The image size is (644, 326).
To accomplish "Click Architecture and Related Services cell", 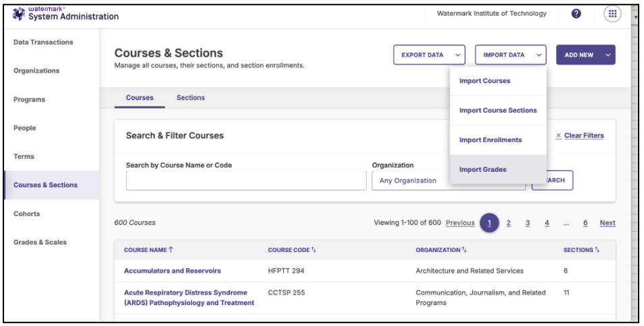I will click(469, 271).
